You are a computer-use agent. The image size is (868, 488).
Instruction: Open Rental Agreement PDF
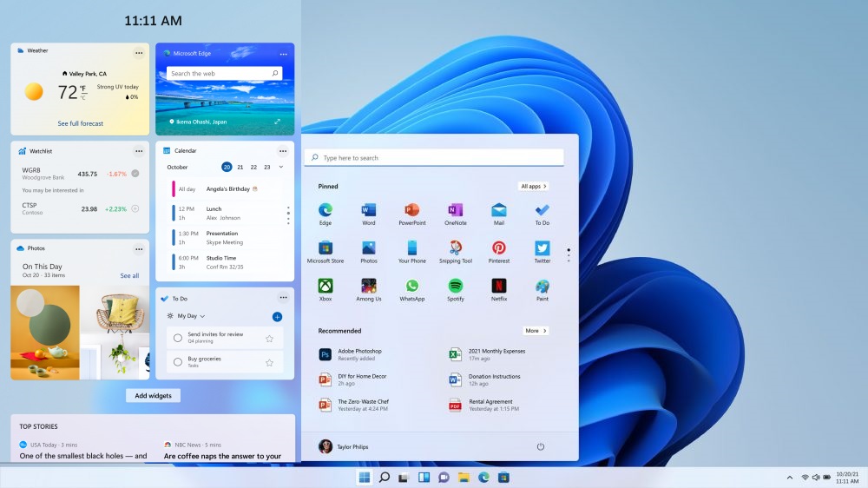(x=484, y=405)
